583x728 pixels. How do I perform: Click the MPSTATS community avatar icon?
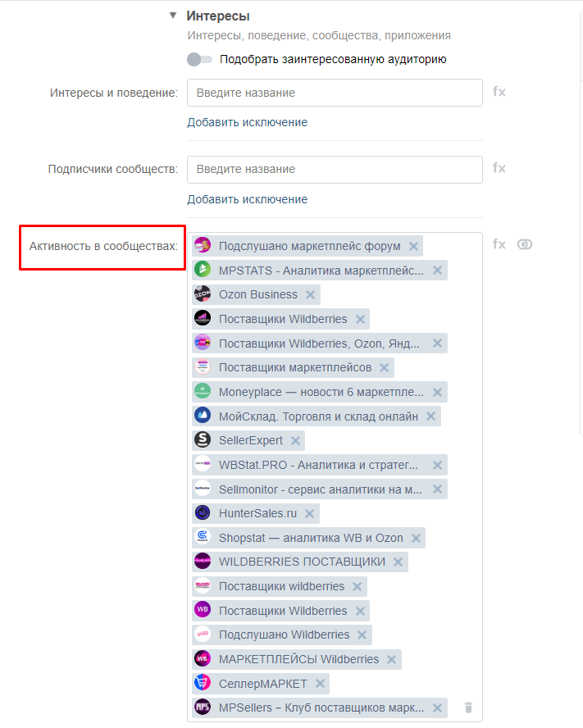[x=203, y=270]
